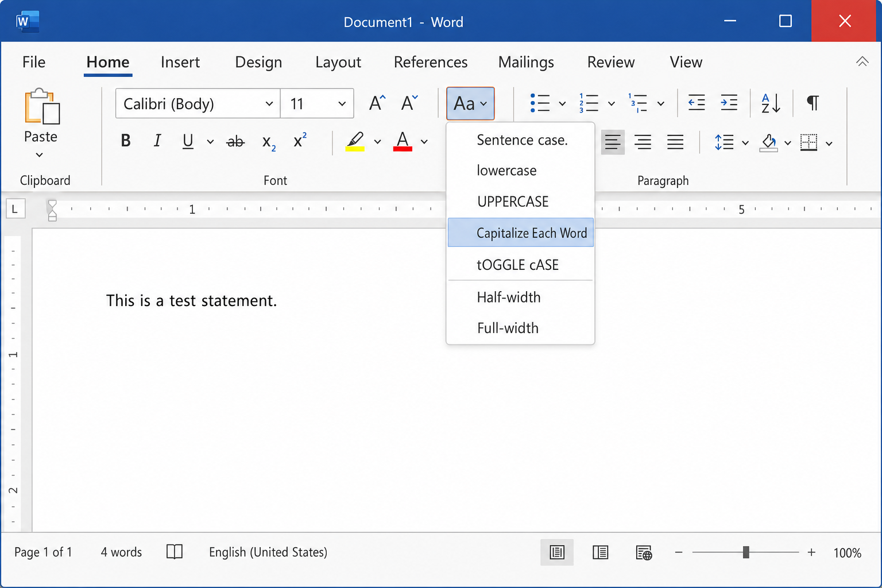
Task: Select Capitalize Each Word option
Action: pos(520,233)
